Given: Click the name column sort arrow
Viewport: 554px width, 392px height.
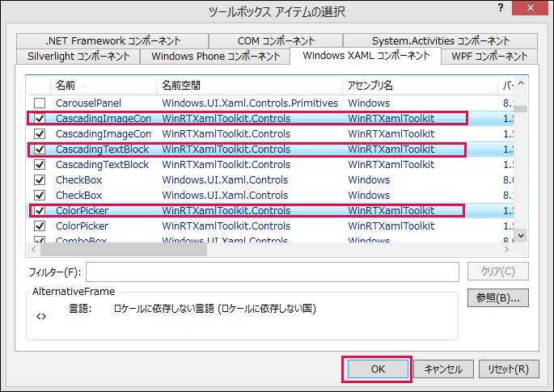Looking at the screenshot, I should coord(83,86).
